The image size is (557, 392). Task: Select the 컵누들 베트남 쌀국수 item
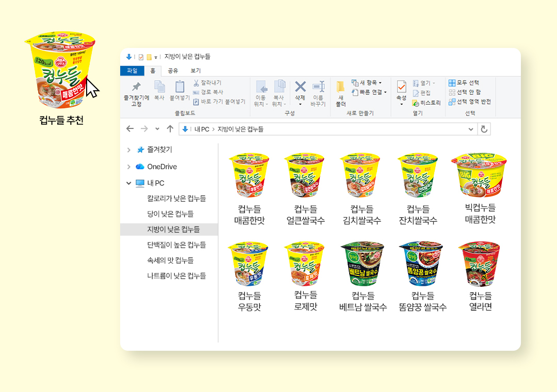coord(363,277)
